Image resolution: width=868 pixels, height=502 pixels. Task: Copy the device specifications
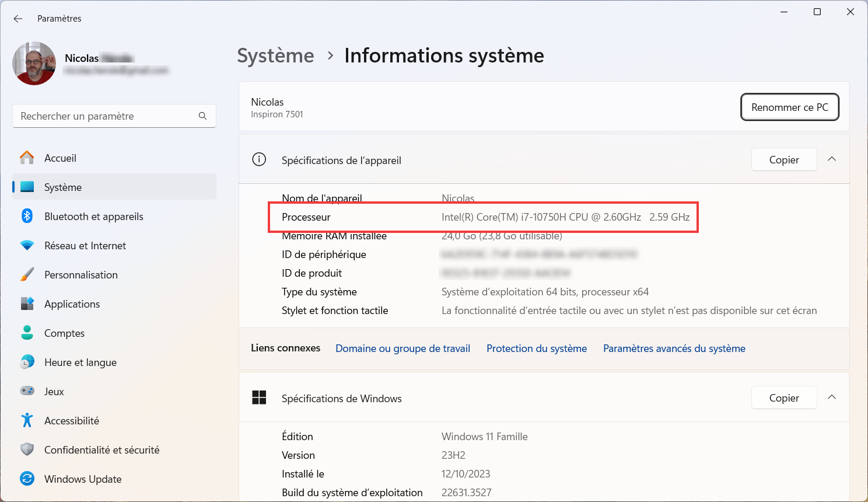(x=784, y=160)
